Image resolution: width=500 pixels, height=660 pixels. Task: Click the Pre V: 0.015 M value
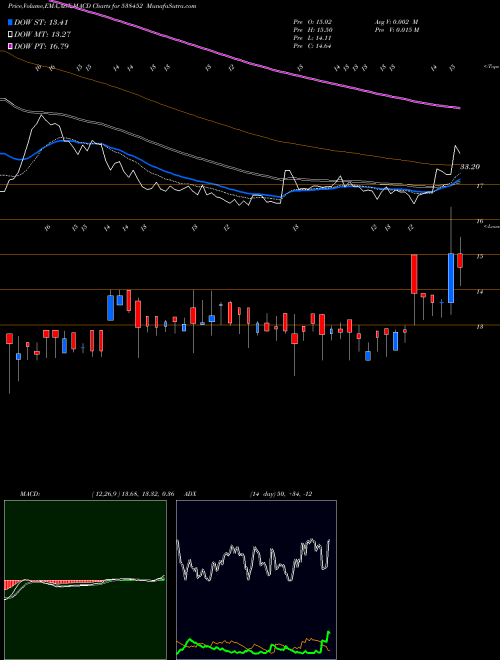(396, 30)
